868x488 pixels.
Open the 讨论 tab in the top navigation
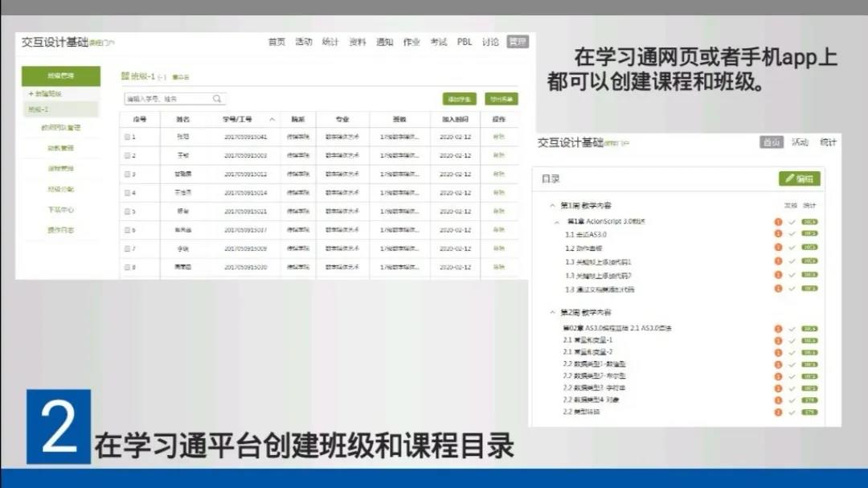pyautogui.click(x=490, y=42)
